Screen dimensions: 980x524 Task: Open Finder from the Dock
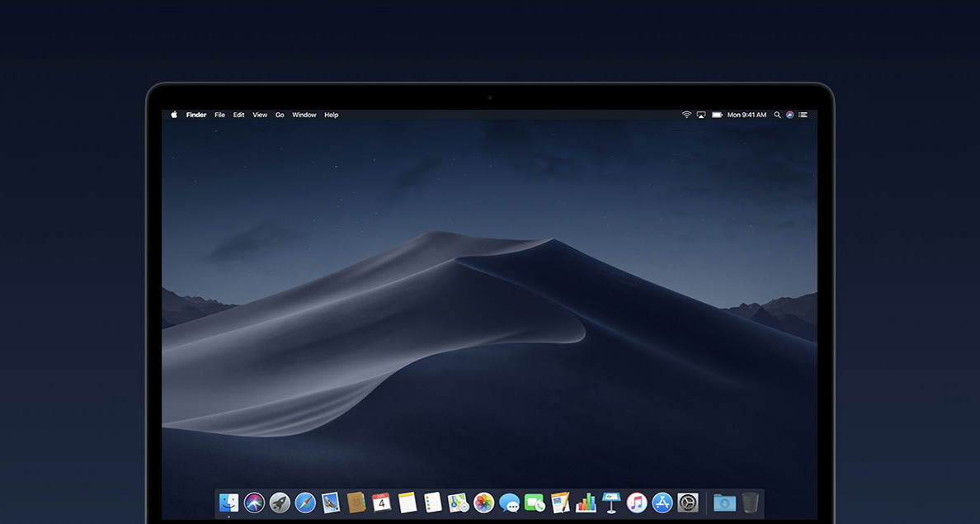pos(229,503)
